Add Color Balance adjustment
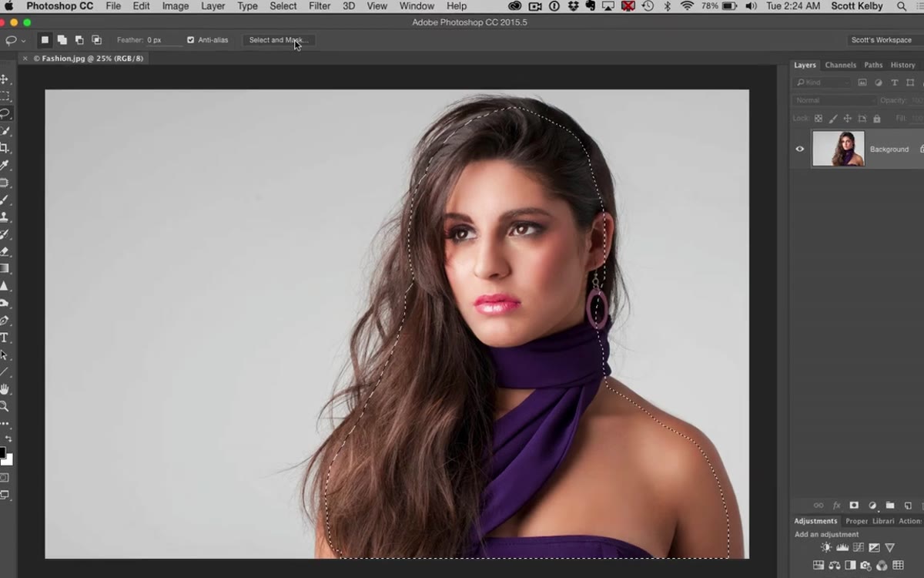The height and width of the screenshot is (578, 924). [835, 566]
